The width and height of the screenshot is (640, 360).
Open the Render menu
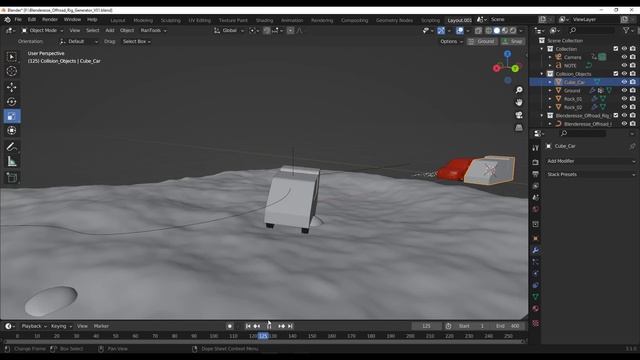pyautogui.click(x=50, y=19)
